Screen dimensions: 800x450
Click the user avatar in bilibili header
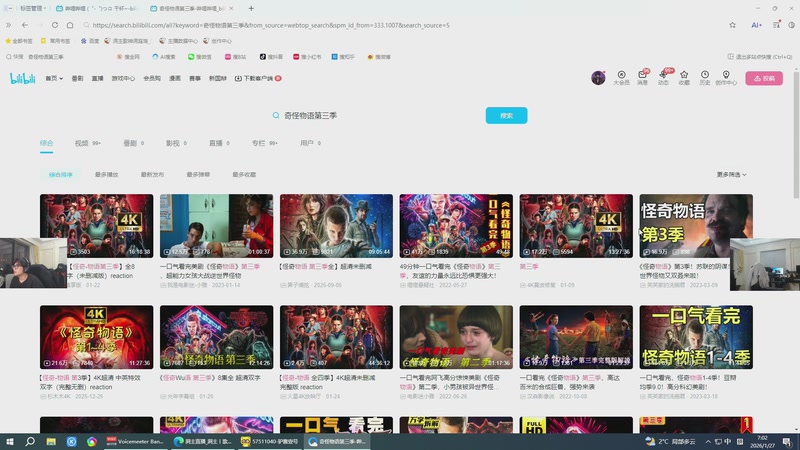pyautogui.click(x=598, y=78)
